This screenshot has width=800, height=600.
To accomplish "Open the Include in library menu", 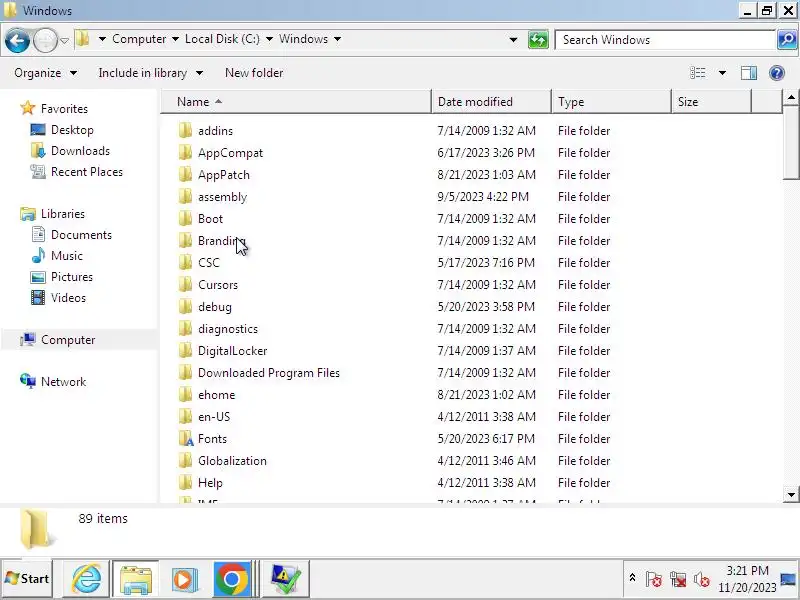I will (x=151, y=73).
